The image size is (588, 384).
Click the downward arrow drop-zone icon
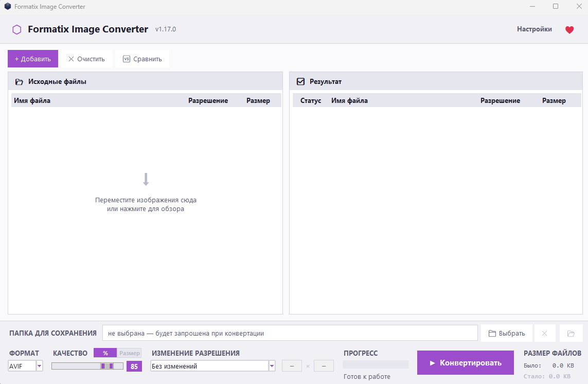(146, 179)
